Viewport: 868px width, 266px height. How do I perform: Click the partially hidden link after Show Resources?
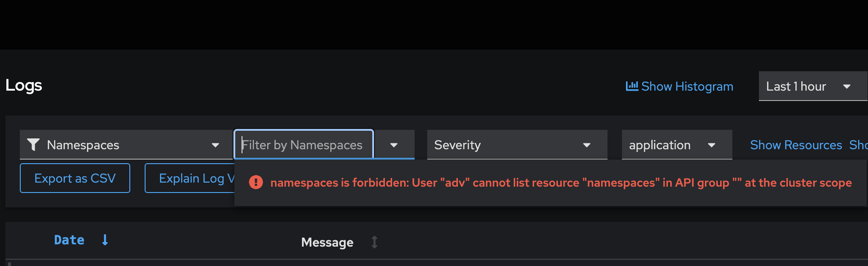point(858,145)
